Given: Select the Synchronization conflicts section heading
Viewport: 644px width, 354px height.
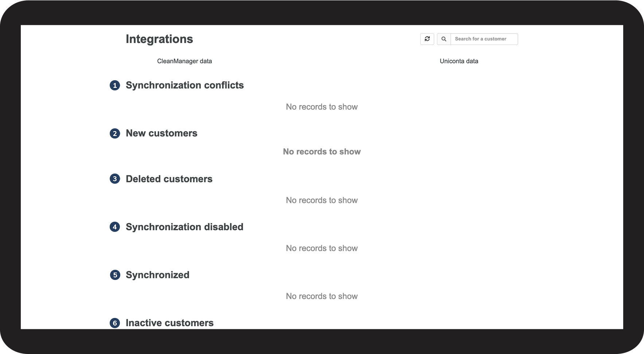Looking at the screenshot, I should point(184,85).
